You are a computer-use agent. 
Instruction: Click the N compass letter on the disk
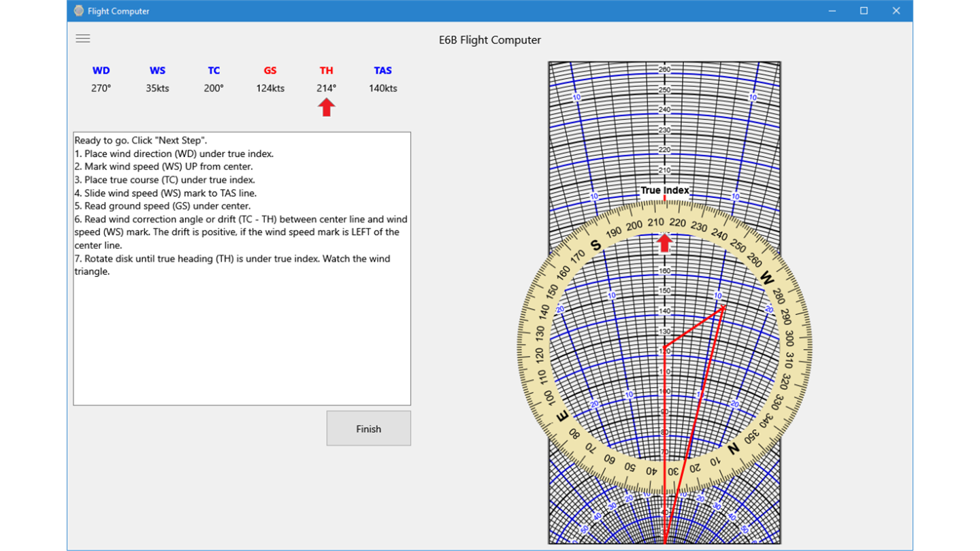[734, 449]
